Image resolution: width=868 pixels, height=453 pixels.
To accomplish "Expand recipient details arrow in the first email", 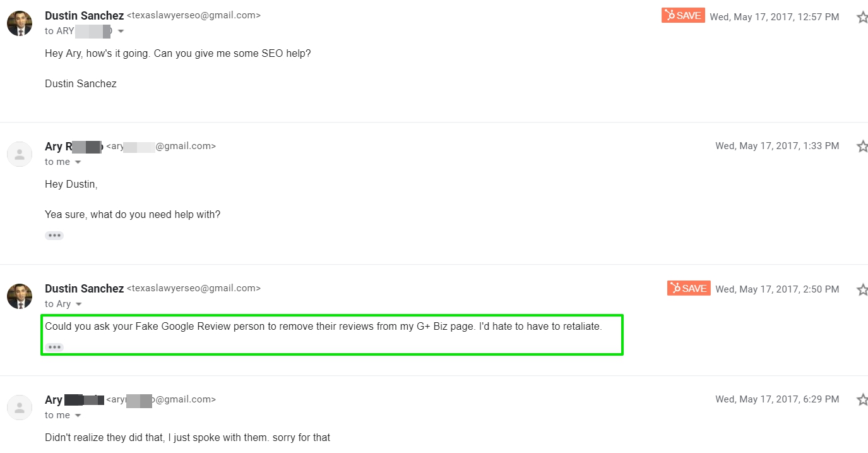I will 121,32.
